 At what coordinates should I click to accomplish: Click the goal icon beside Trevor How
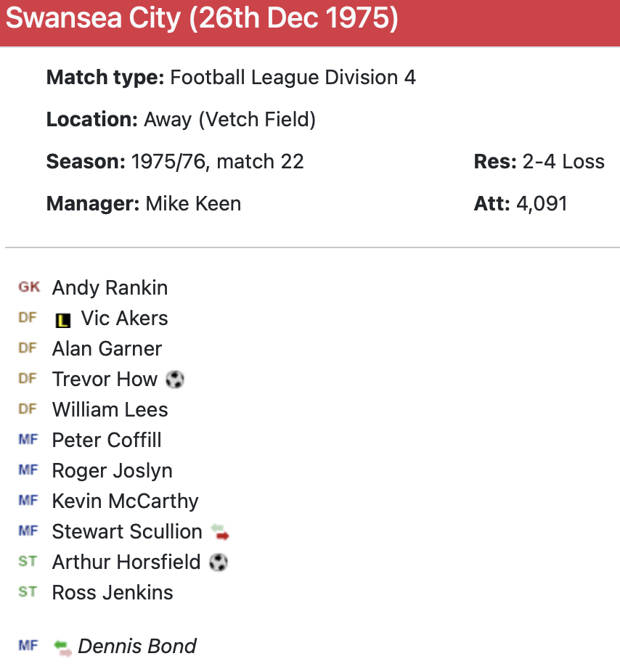(175, 380)
